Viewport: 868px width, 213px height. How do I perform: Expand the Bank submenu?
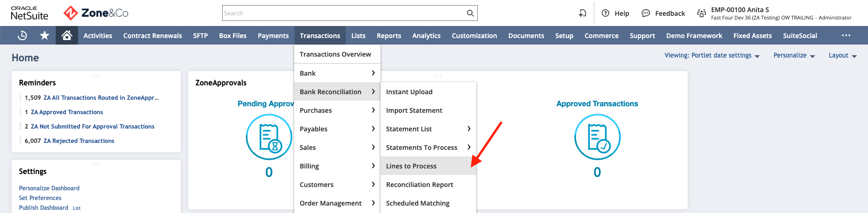337,73
